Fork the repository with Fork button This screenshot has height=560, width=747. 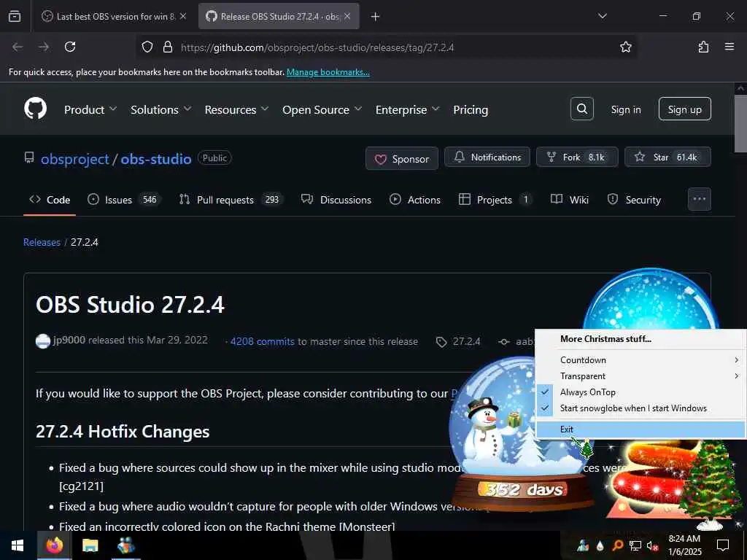click(x=577, y=157)
